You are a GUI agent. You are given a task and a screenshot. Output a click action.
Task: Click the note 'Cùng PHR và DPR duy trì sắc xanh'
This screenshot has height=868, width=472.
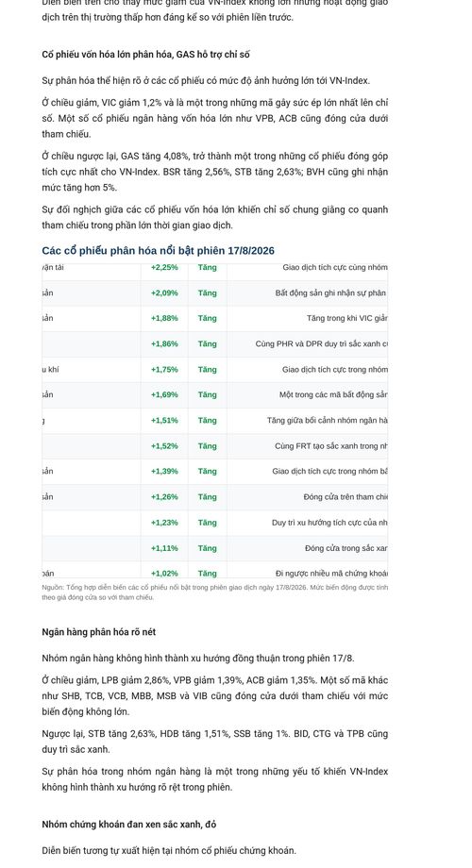click(x=321, y=343)
